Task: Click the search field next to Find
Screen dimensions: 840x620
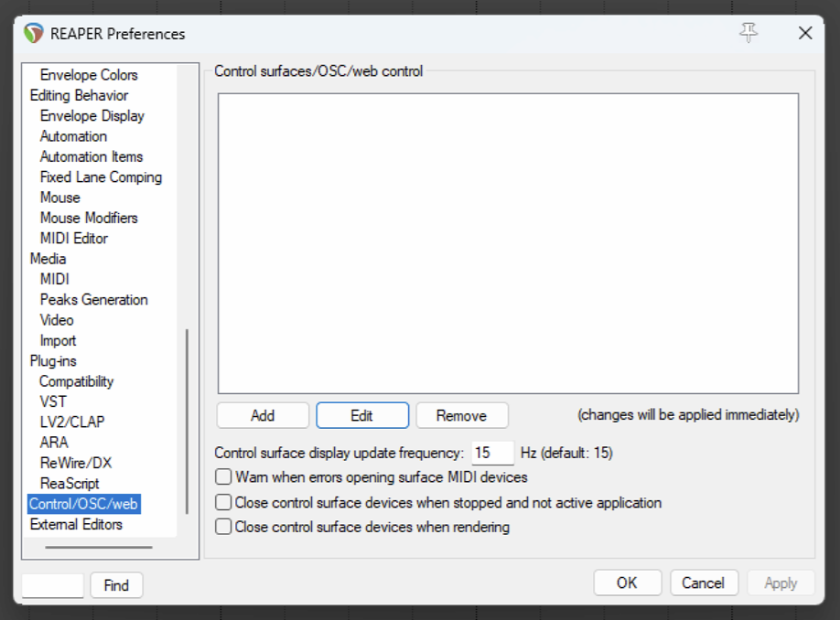Action: coord(52,585)
